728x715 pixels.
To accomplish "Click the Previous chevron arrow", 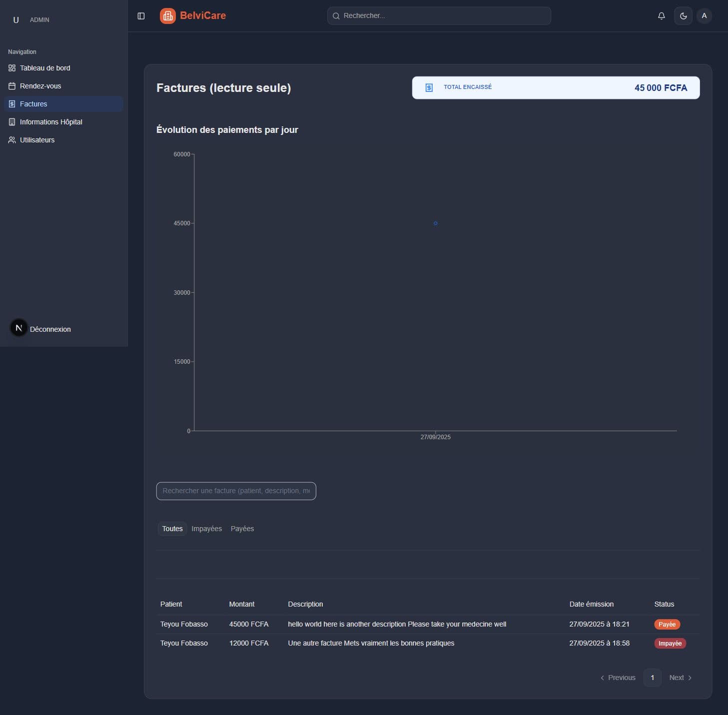I will point(602,678).
